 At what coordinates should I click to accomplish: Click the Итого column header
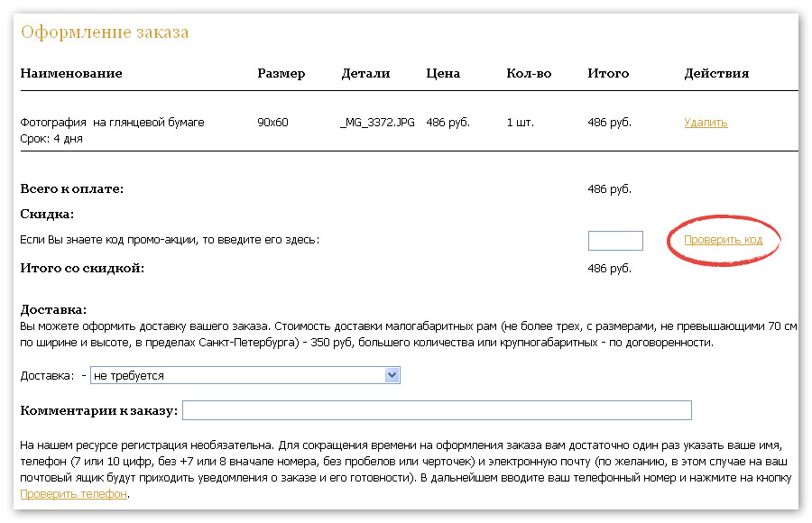click(x=608, y=74)
